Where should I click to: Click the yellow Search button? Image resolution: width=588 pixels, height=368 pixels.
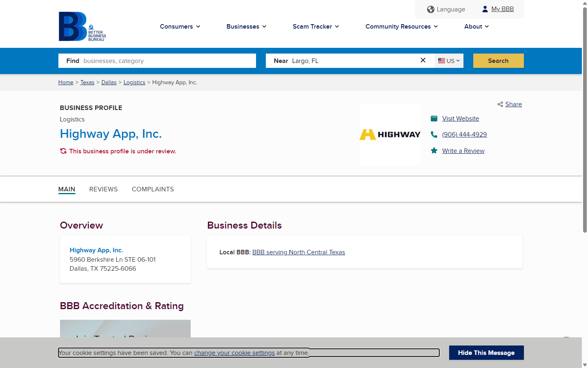tap(498, 61)
